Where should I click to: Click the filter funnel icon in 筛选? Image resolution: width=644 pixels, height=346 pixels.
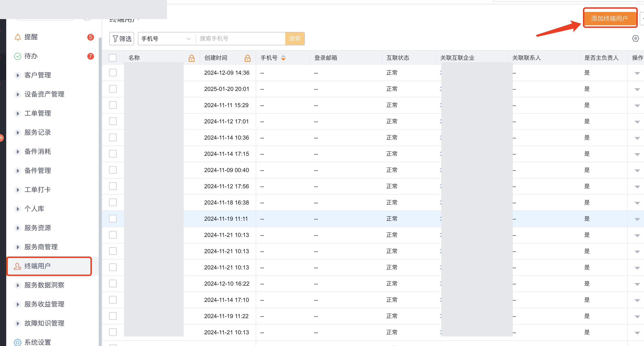click(x=115, y=39)
